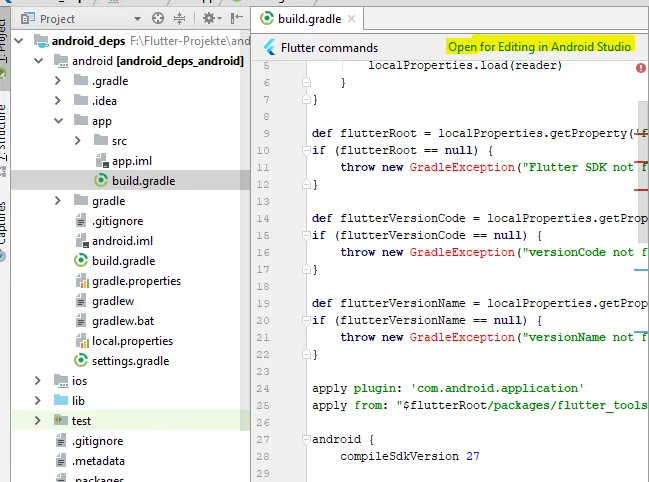The width and height of the screenshot is (649, 482).
Task: Click the .gradle folder icon
Action: click(x=81, y=80)
